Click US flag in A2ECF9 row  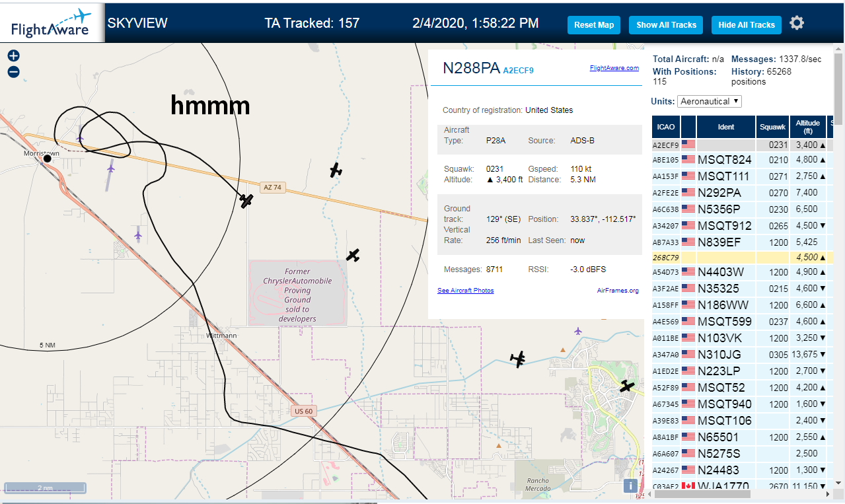click(x=688, y=145)
